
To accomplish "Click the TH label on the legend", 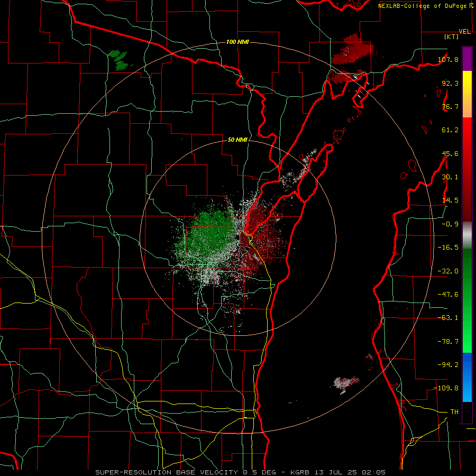I will pos(454,412).
